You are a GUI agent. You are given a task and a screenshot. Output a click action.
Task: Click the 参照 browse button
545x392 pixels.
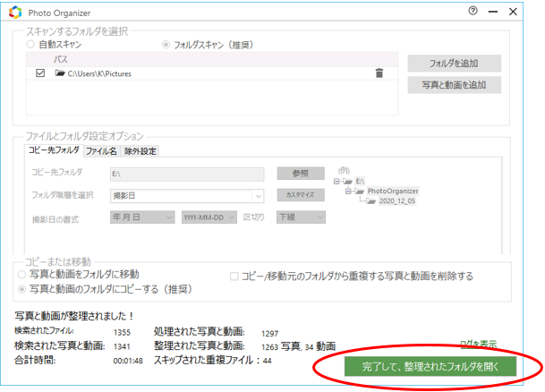[x=301, y=174]
